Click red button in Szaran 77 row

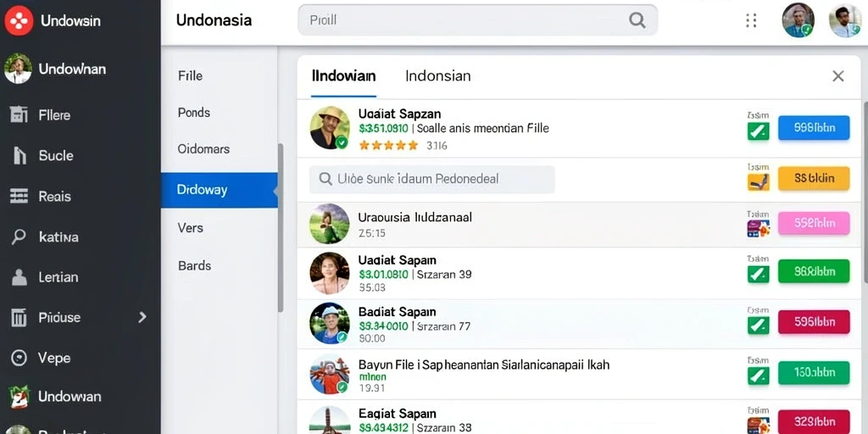click(x=814, y=321)
